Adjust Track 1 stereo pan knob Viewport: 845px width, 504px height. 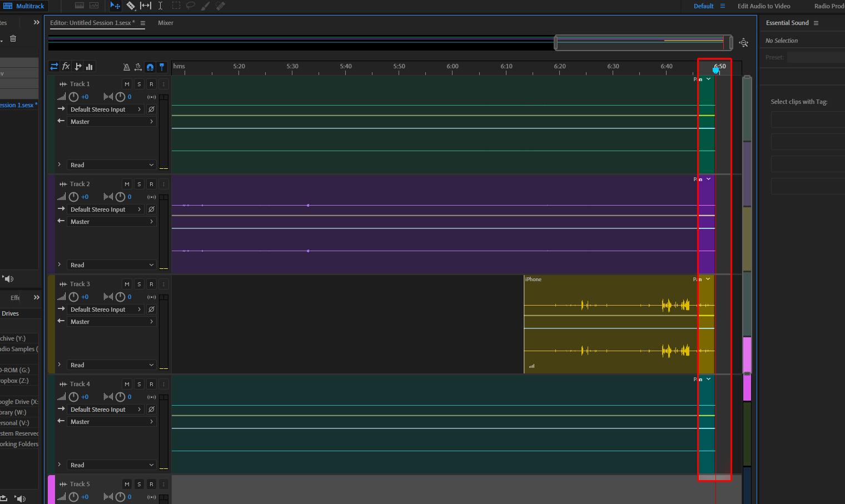click(x=120, y=97)
